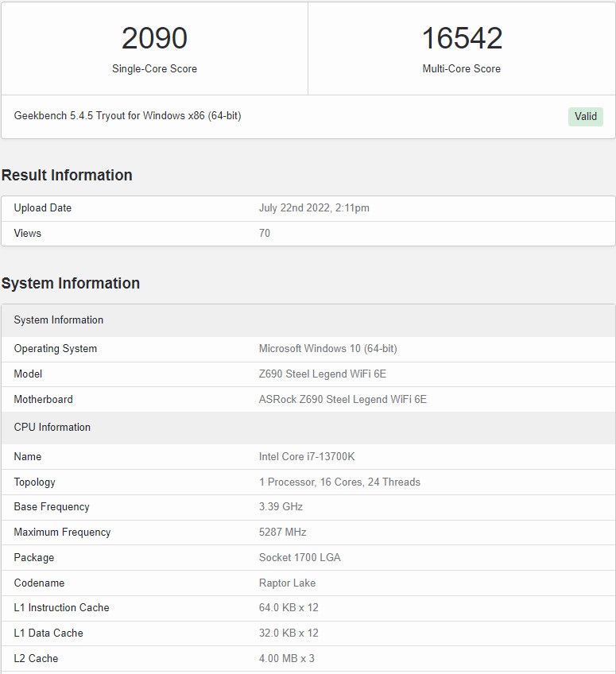Click the ASRock motherboard name value

[343, 400]
